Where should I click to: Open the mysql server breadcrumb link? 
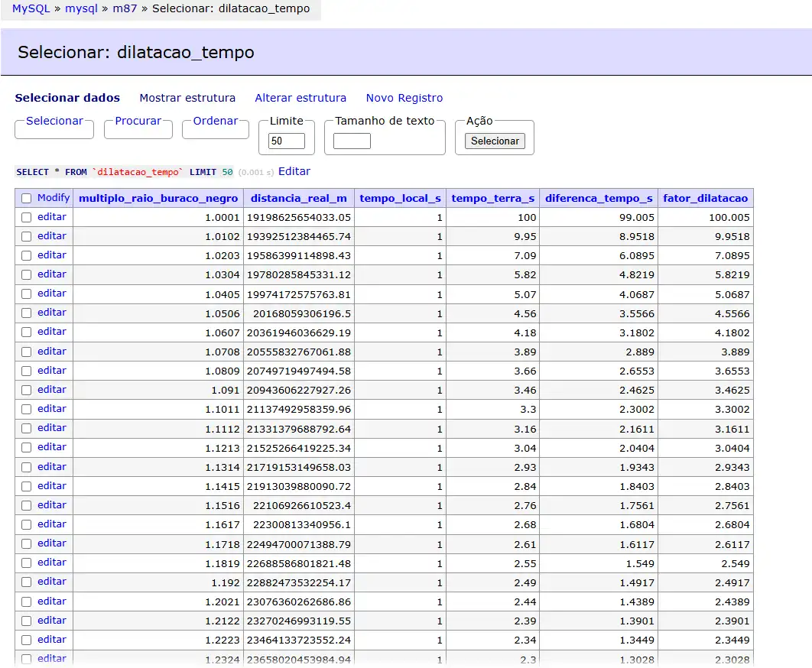click(x=81, y=9)
